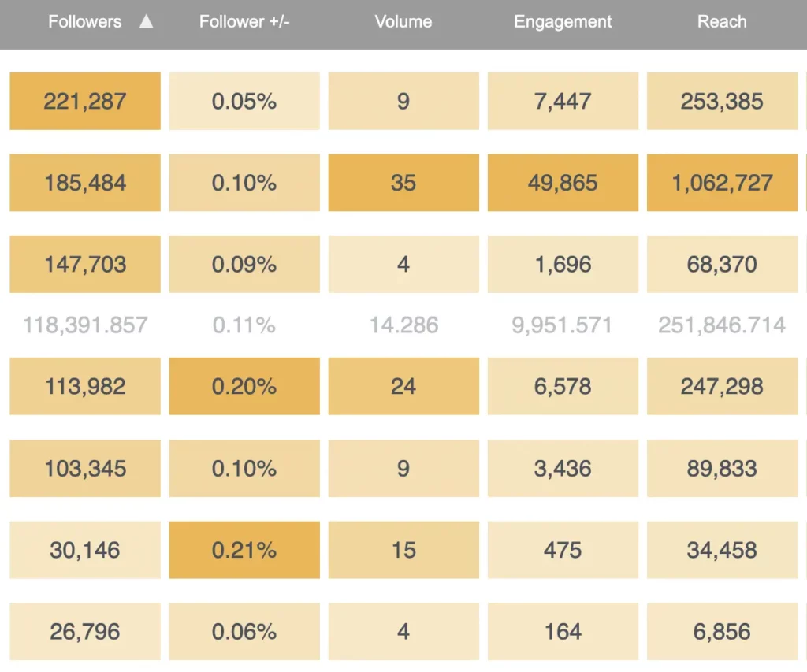Click the 1,062,727 reach cell

click(x=722, y=183)
